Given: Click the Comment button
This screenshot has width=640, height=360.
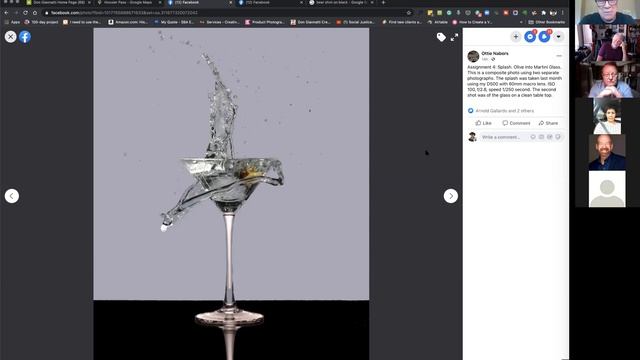Looking at the screenshot, I should tap(516, 123).
